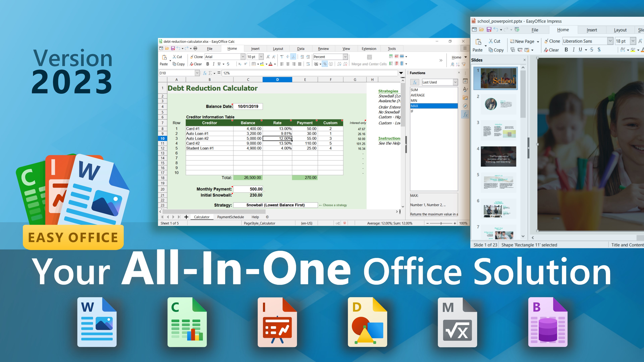Image resolution: width=644 pixels, height=362 pixels.
Task: Select slide 4 thumbnail in Slides panel
Action: point(498,156)
